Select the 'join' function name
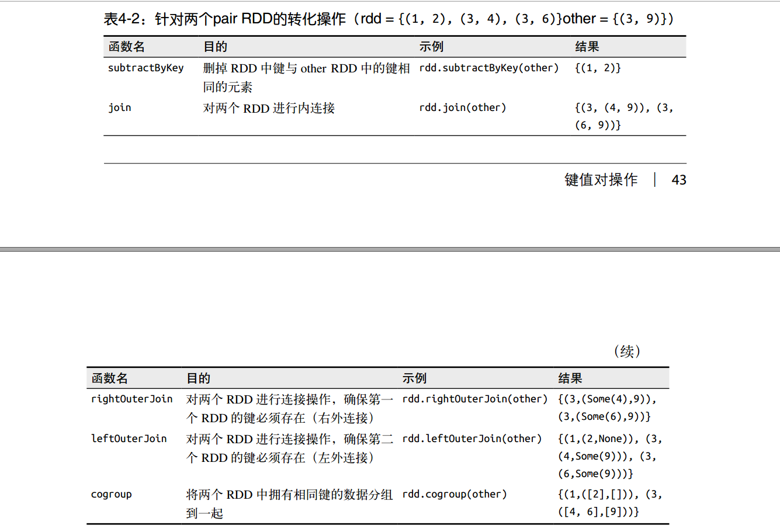The width and height of the screenshot is (780, 532). (119, 107)
